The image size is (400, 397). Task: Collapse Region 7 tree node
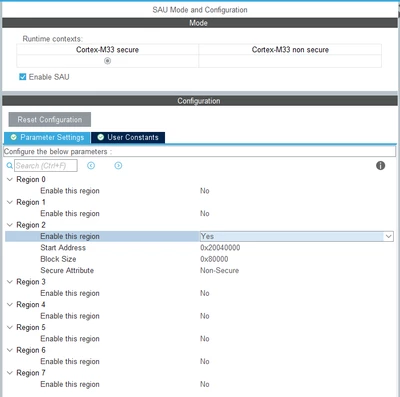click(x=10, y=373)
